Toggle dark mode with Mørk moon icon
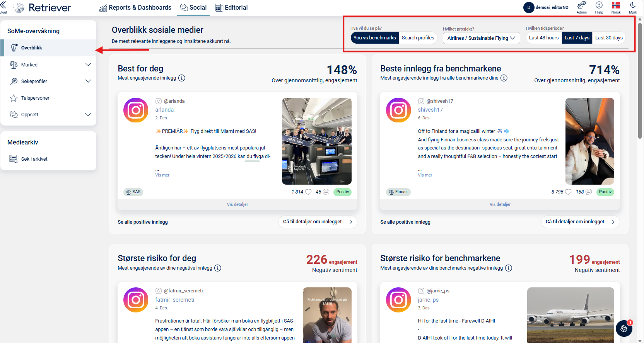This screenshot has height=343, width=644. coord(633,5)
